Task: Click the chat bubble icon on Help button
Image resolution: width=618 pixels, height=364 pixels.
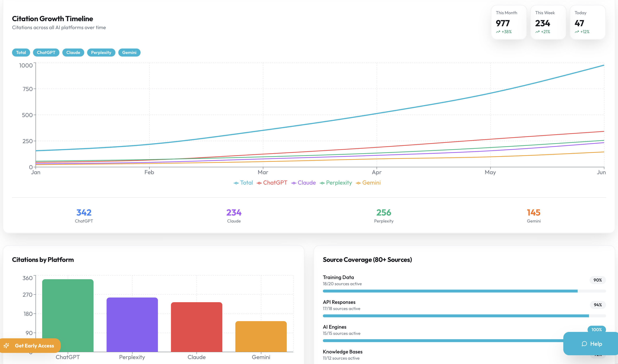Action: pyautogui.click(x=584, y=344)
